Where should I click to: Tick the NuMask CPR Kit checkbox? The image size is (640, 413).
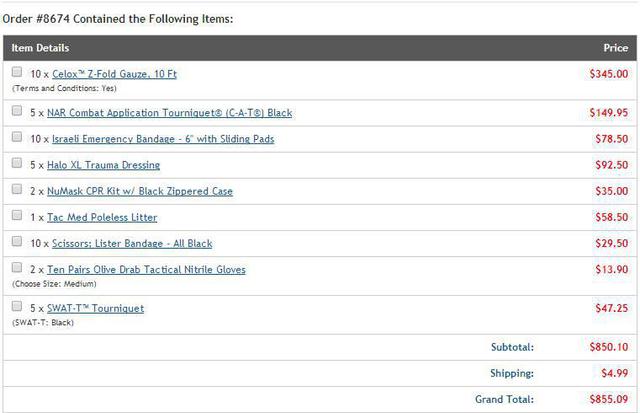point(17,189)
